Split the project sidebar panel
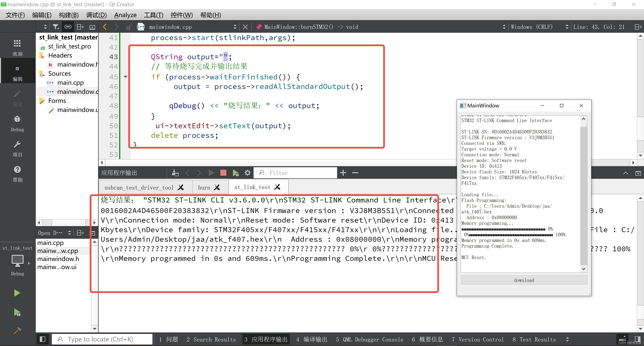The image size is (644, 346). 80,27
